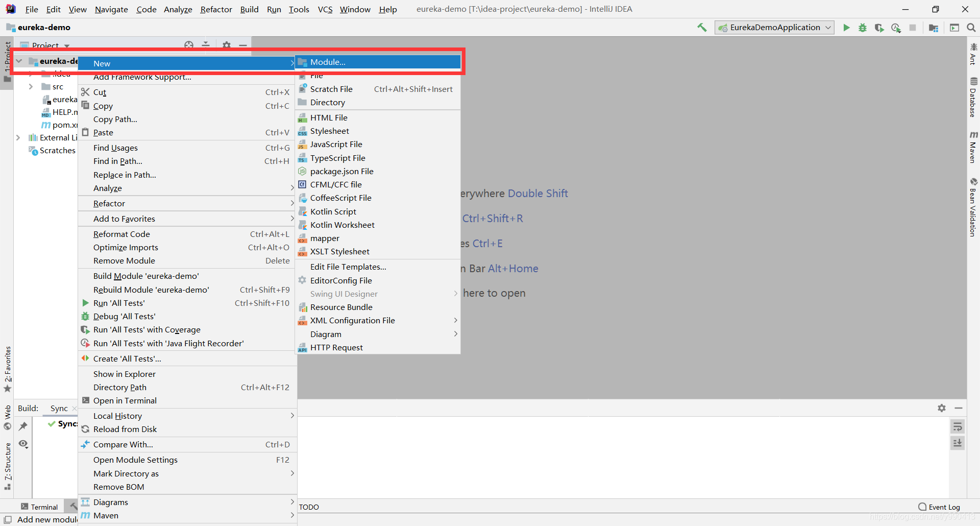The width and height of the screenshot is (980, 526).
Task: Select Scratches node in project tree
Action: 52,150
